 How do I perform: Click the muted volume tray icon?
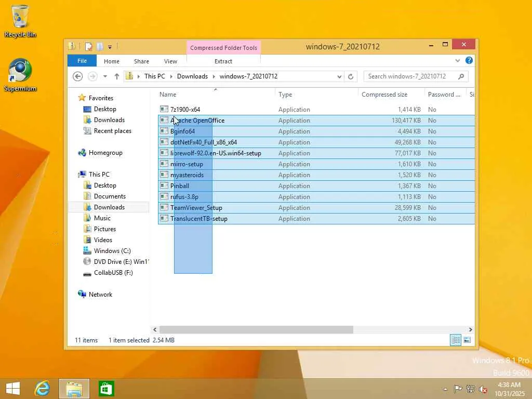click(483, 389)
